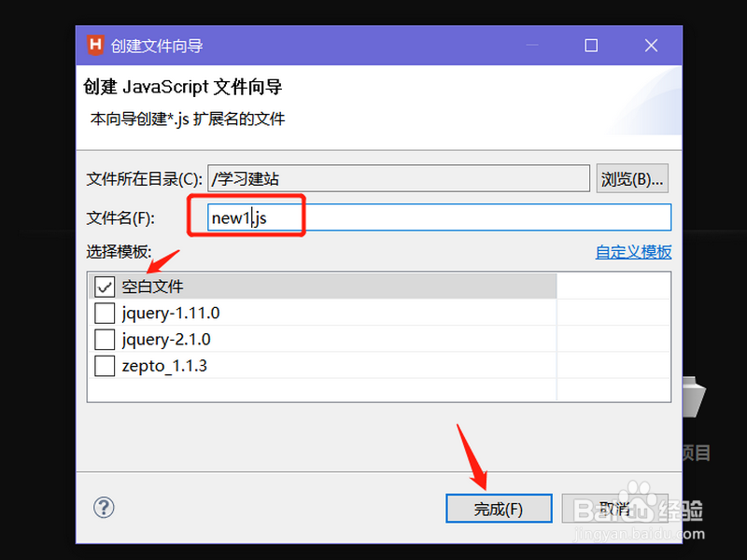This screenshot has width=747, height=560.
Task: Select the zepto_1.1.3 row label
Action: (164, 366)
